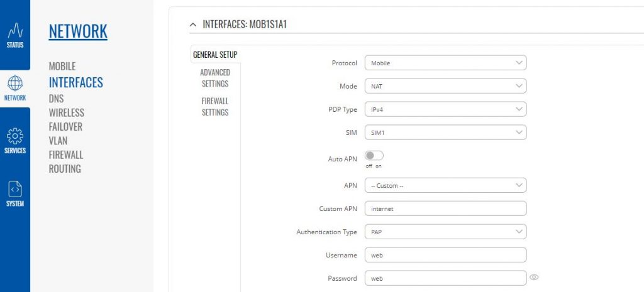Go to the Mobile network page
644x292 pixels.
[x=62, y=66]
